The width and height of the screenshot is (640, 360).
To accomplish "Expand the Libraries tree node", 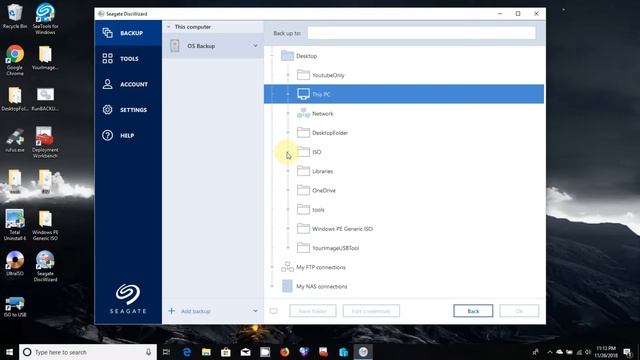I will click(288, 171).
